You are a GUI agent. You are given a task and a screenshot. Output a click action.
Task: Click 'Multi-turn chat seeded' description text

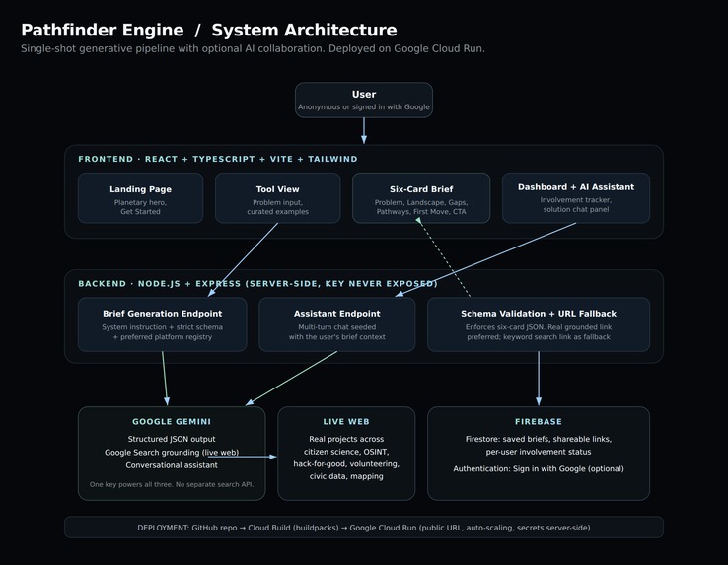[337, 332]
